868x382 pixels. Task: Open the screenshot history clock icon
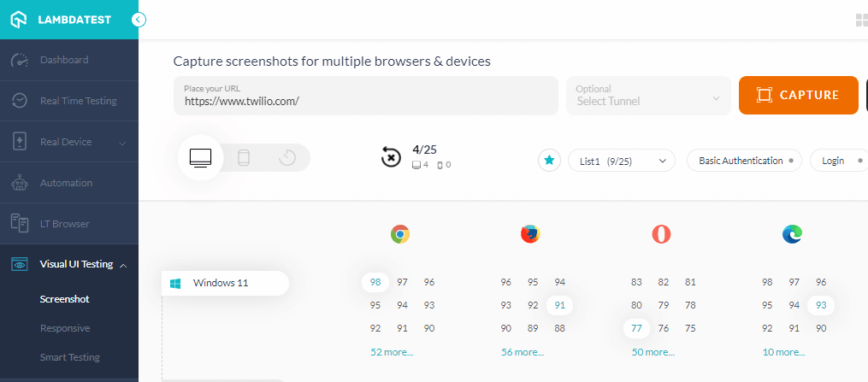[x=287, y=158]
